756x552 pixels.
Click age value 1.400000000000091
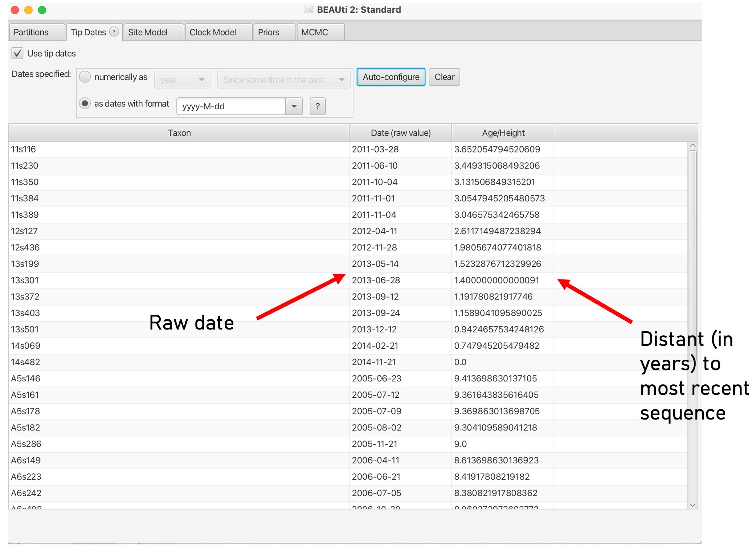(x=503, y=280)
